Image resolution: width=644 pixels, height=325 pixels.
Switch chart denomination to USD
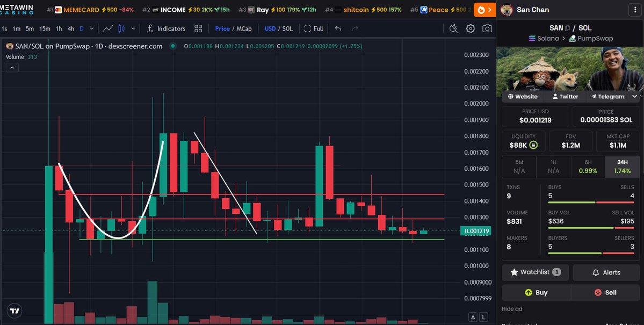pos(270,28)
